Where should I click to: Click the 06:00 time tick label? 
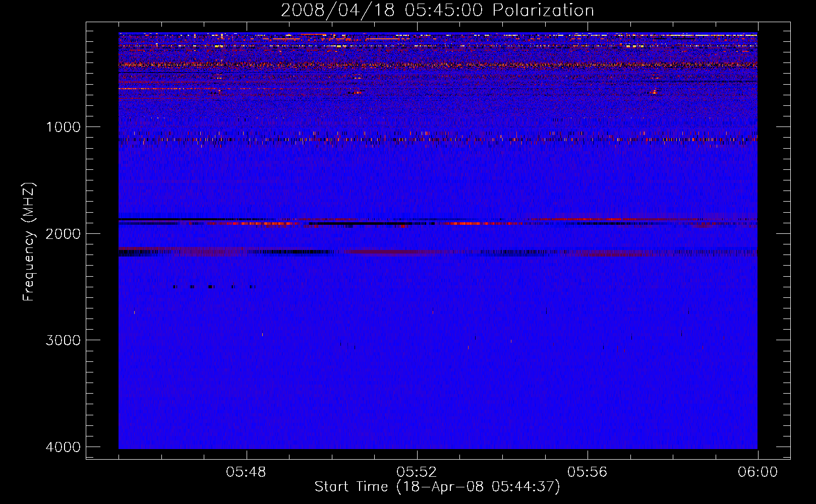[757, 472]
